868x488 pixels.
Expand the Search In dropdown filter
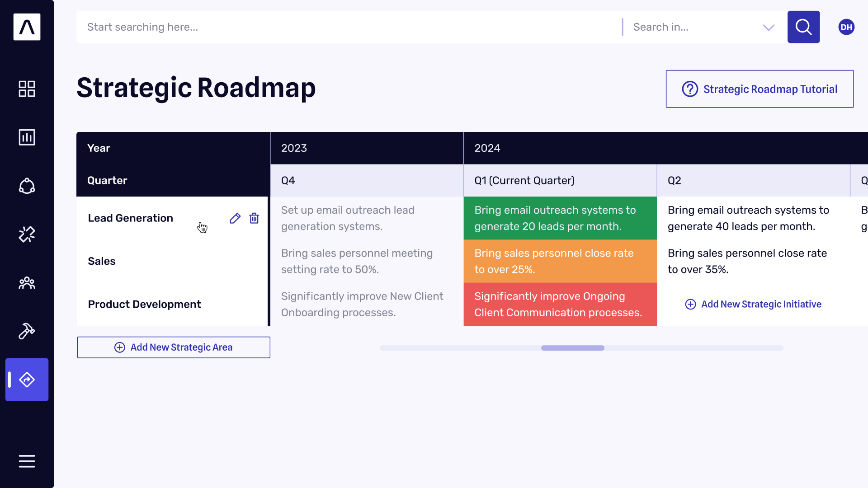pyautogui.click(x=770, y=27)
